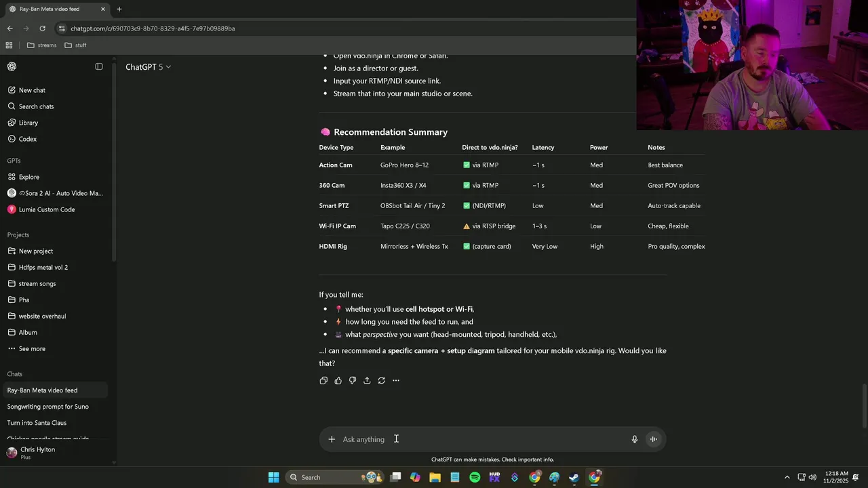Viewport: 868px width, 488px height.
Task: Open File Explorer from the taskbar
Action: click(x=435, y=477)
